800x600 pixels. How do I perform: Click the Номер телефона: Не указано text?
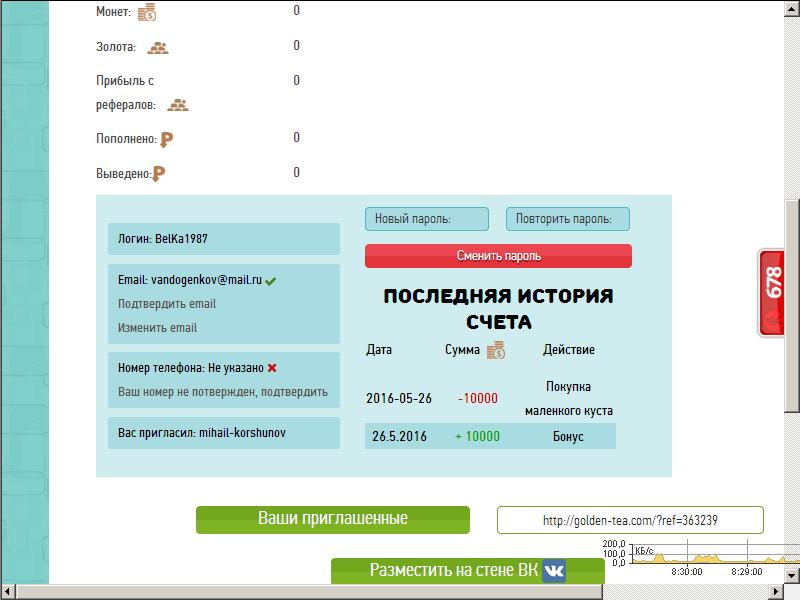[x=191, y=368]
